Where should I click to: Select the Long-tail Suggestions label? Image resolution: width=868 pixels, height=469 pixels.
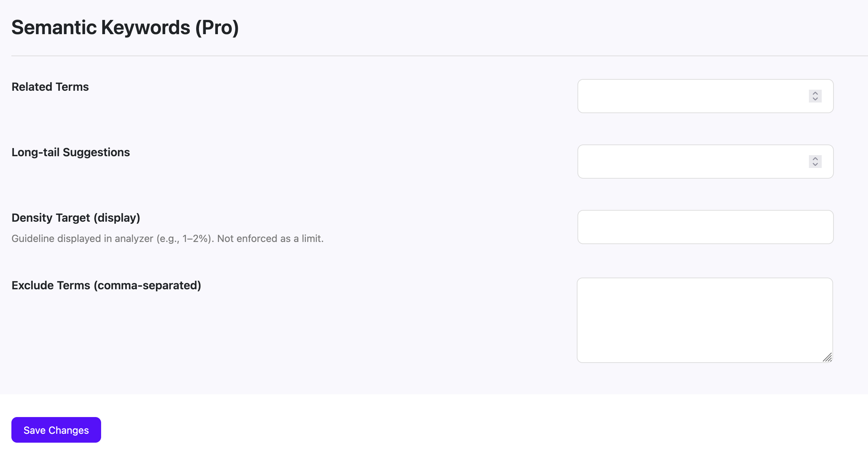(70, 152)
